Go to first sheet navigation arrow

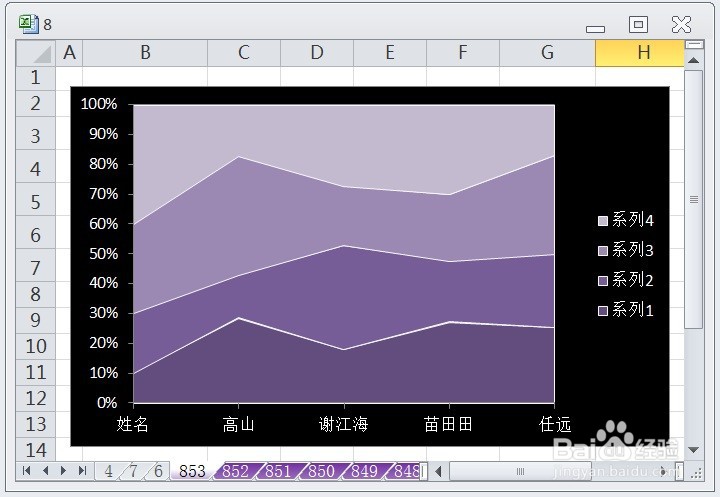pos(26,471)
